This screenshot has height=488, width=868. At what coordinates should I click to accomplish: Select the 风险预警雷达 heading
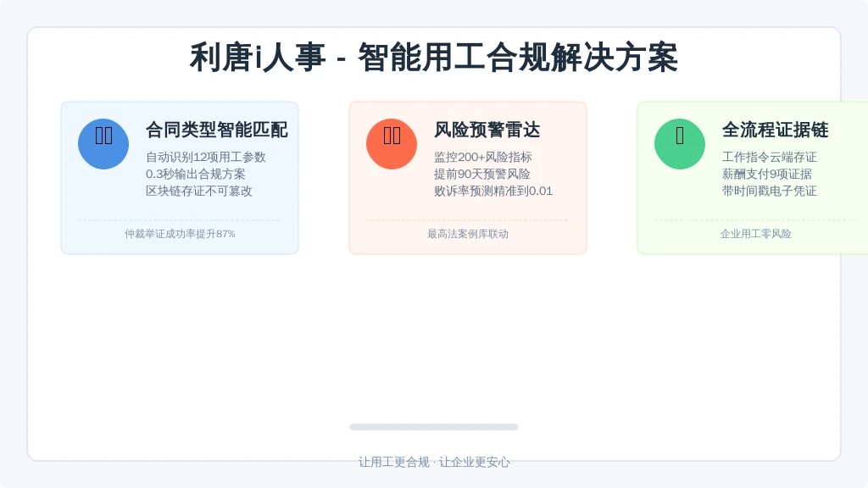487,130
